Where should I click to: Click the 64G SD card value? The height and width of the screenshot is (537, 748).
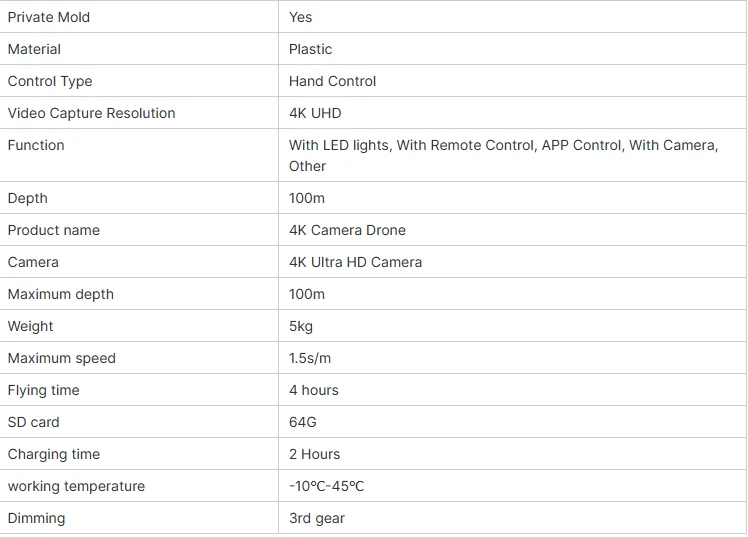(303, 422)
